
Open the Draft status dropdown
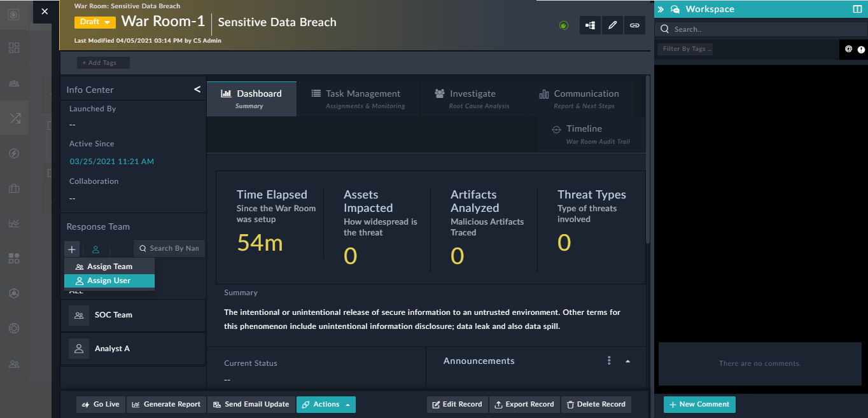[94, 21]
